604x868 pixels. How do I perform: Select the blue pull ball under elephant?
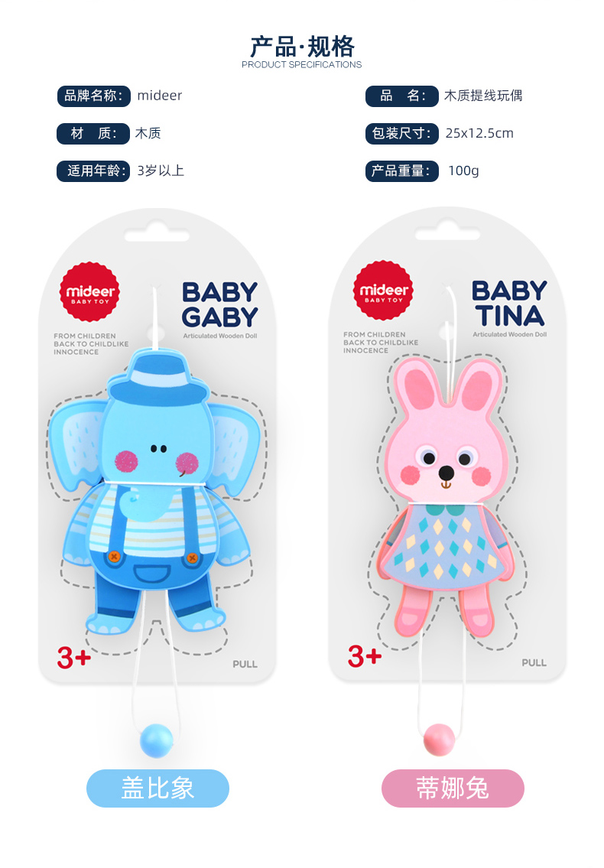click(x=157, y=741)
